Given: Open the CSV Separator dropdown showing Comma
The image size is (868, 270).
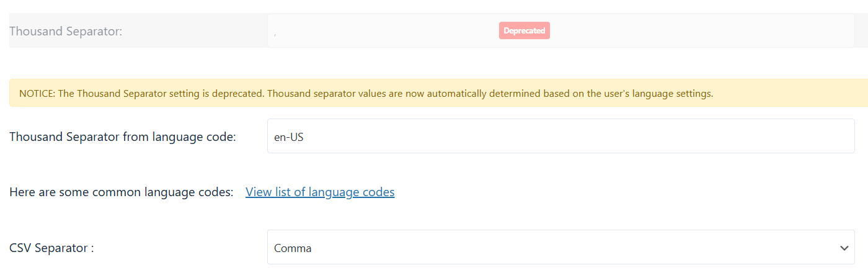Looking at the screenshot, I should coord(560,247).
